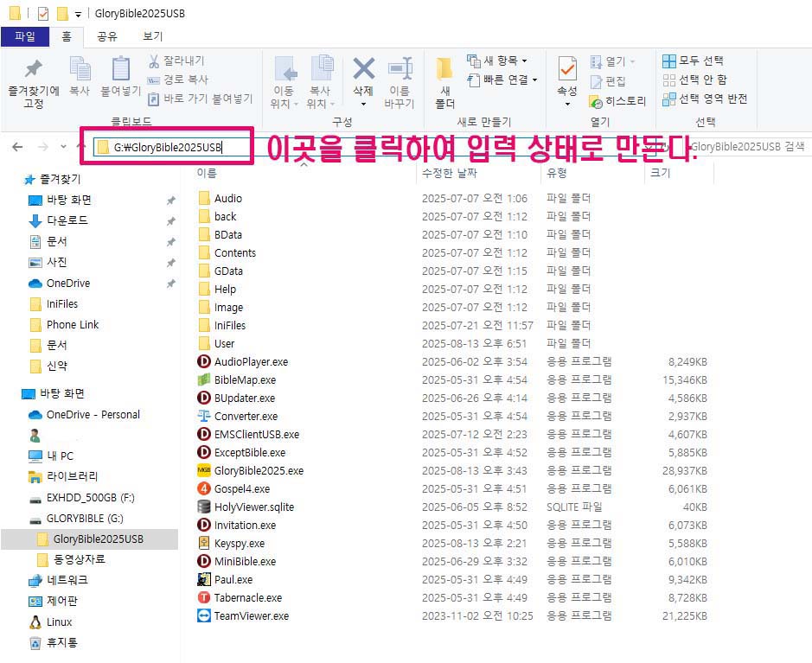Select OneDrive - Personal in tree
The height and width of the screenshot is (663, 812).
point(93,415)
